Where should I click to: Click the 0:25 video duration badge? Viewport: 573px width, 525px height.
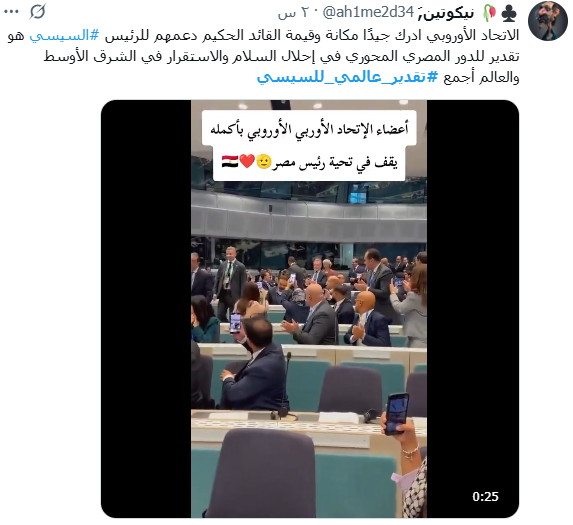pos(485,497)
